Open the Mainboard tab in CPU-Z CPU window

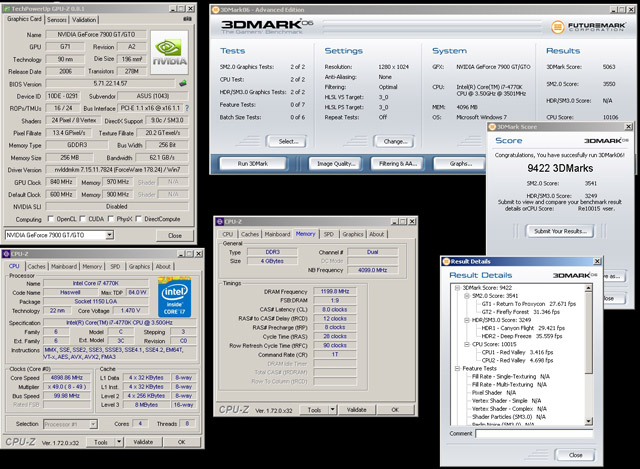[x=64, y=267]
